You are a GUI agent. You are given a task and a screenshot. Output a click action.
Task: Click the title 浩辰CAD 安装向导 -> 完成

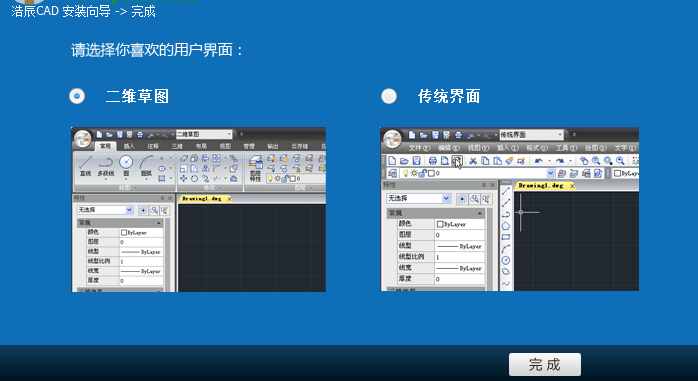pos(83,11)
